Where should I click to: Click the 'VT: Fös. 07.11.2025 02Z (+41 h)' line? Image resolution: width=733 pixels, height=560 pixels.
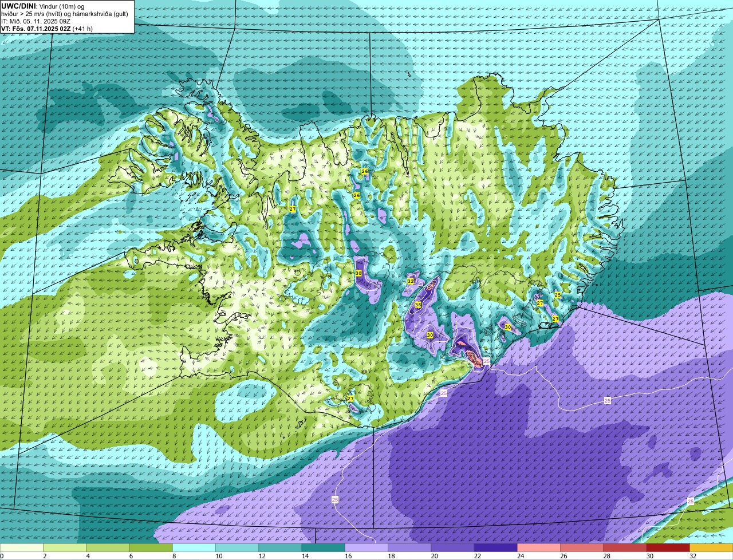click(47, 29)
